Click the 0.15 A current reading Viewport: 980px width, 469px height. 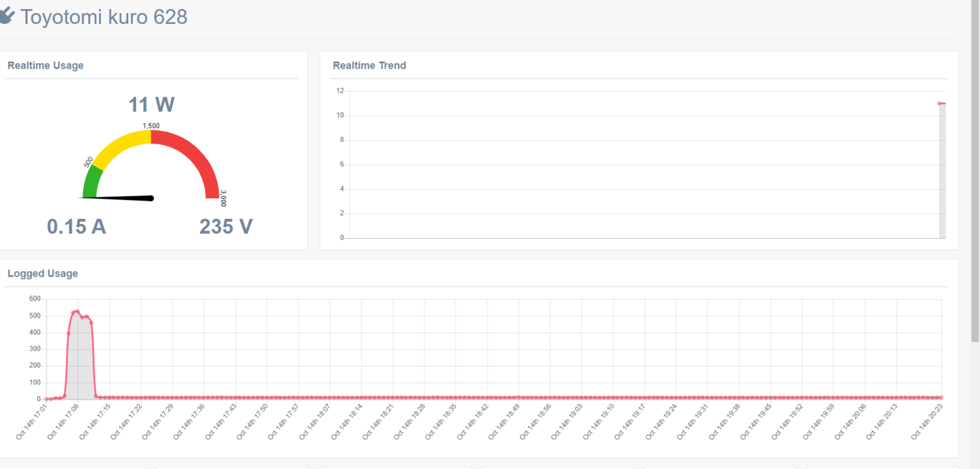(77, 227)
